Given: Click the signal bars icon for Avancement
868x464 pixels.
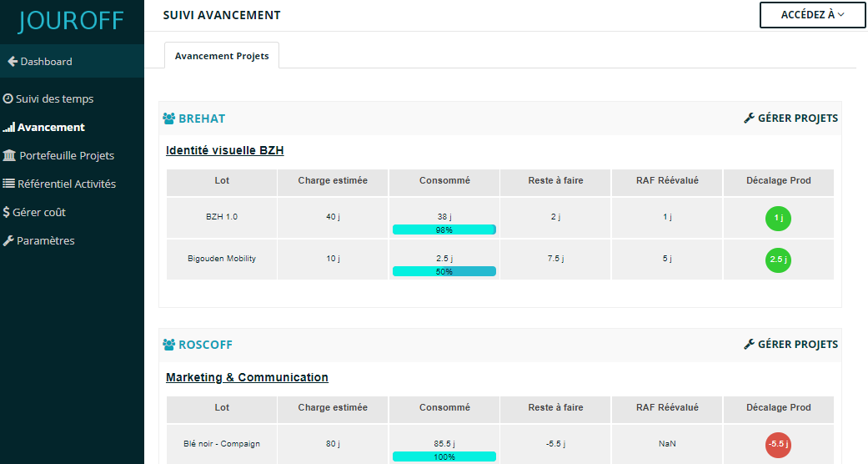Looking at the screenshot, I should pyautogui.click(x=9, y=128).
